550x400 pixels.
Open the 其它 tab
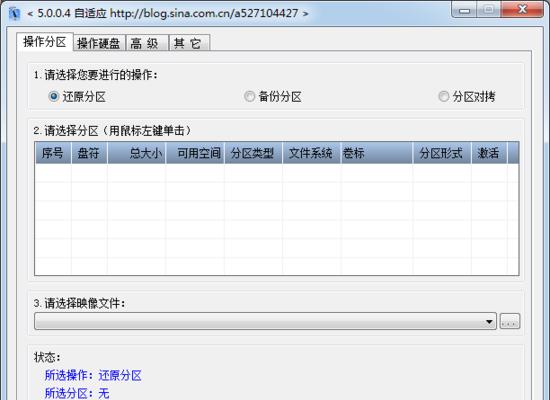(x=189, y=43)
